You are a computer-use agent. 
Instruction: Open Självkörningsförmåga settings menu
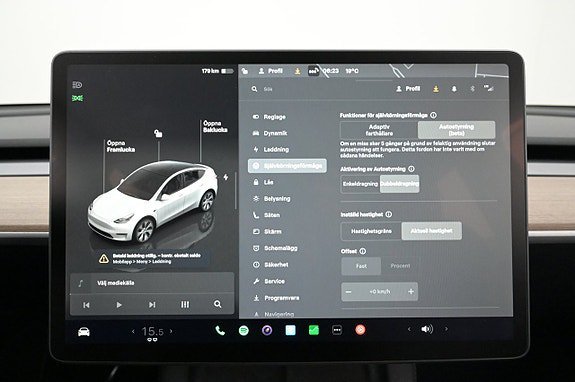tap(287, 166)
